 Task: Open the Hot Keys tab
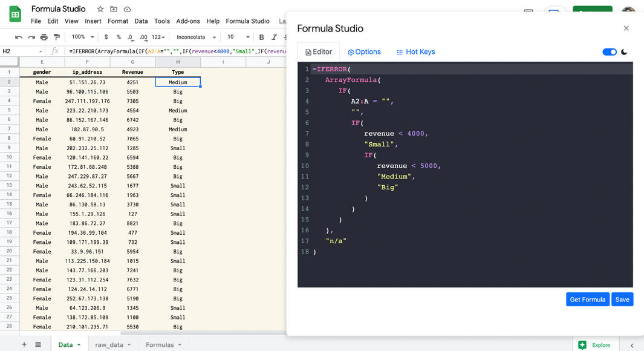coord(415,52)
